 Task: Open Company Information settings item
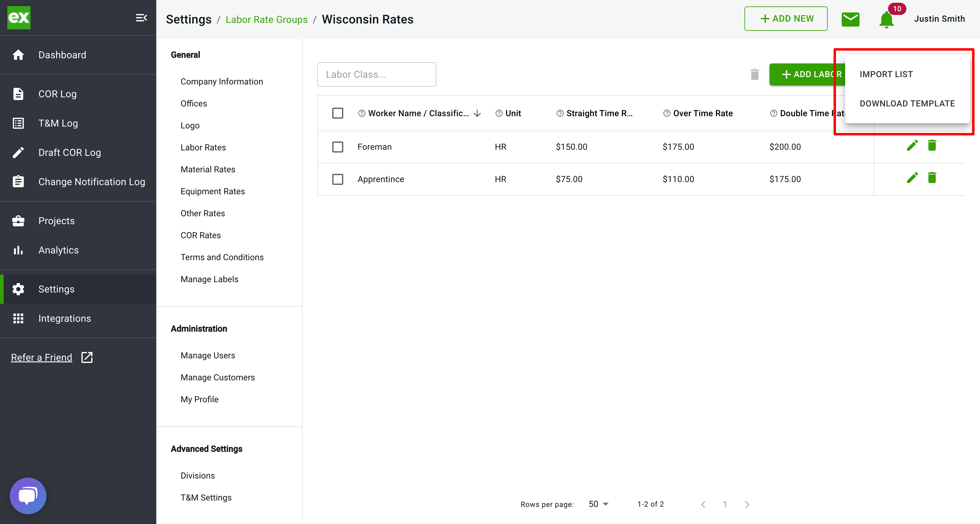(x=222, y=81)
